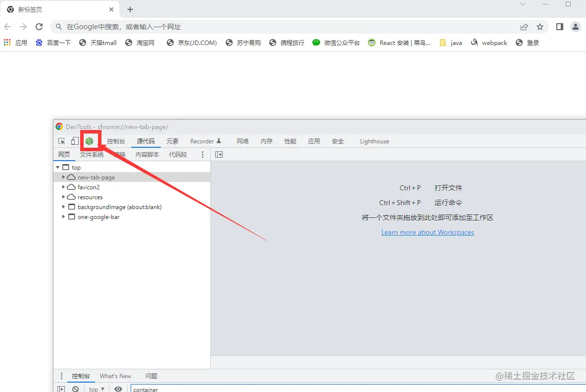
Task: Open the What's New drawer tab
Action: 115,376
